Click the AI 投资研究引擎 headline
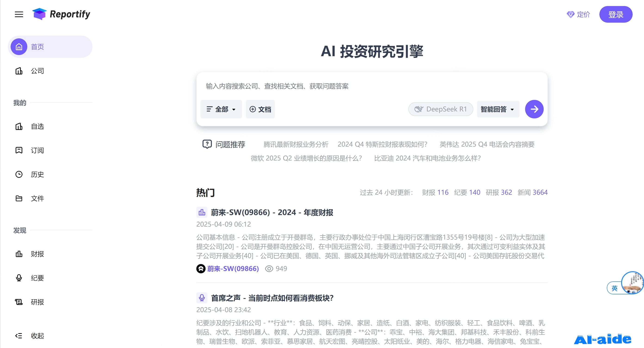Screen dimensions: 644x348 click(372, 52)
